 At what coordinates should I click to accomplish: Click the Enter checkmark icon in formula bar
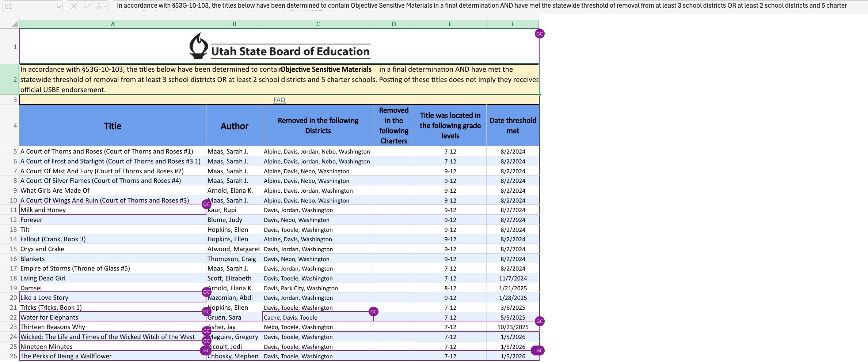tap(87, 6)
